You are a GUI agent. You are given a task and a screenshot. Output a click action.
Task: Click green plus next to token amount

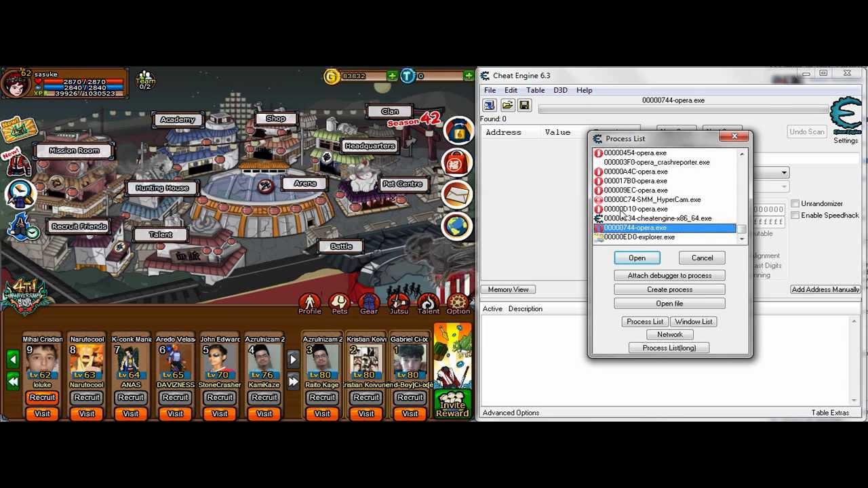pyautogui.click(x=468, y=76)
